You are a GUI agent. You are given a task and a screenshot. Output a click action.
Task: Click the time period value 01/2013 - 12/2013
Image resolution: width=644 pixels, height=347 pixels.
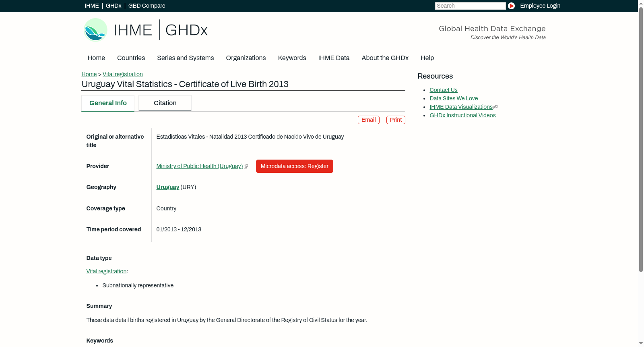[x=179, y=229]
